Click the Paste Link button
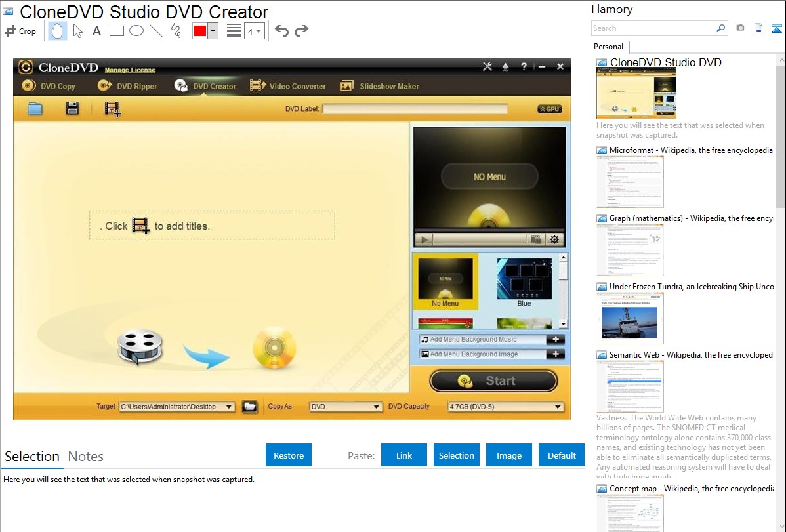The height and width of the screenshot is (532, 786). (x=404, y=455)
